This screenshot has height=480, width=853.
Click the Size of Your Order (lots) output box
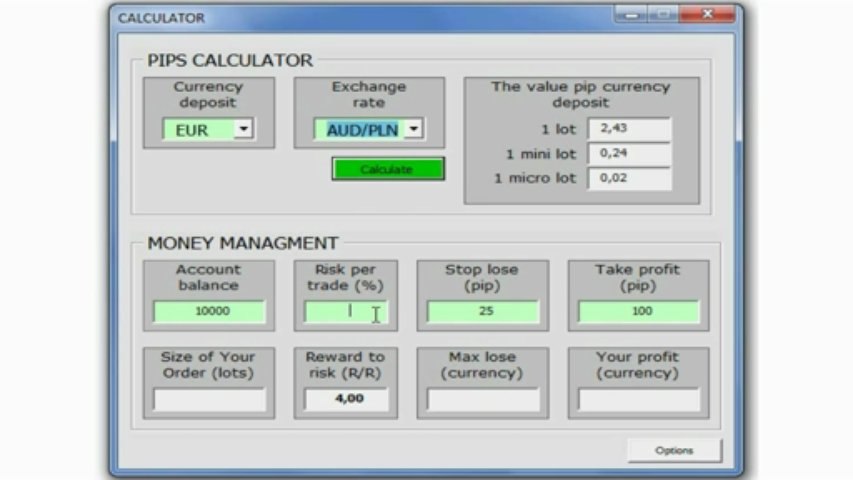[209, 399]
